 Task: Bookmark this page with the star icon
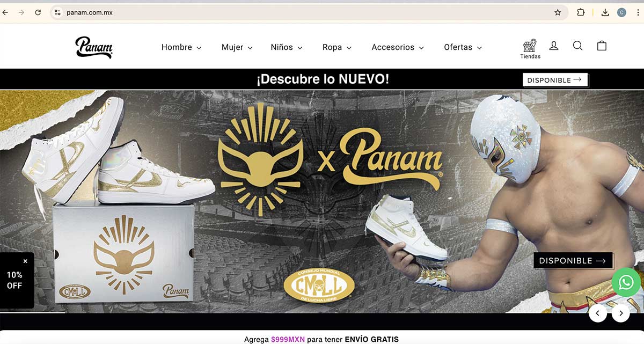(558, 12)
